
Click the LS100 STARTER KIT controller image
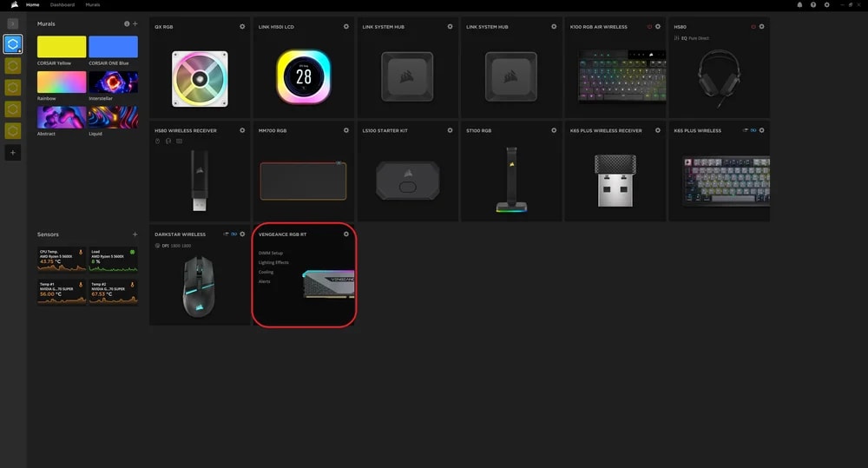pyautogui.click(x=407, y=181)
